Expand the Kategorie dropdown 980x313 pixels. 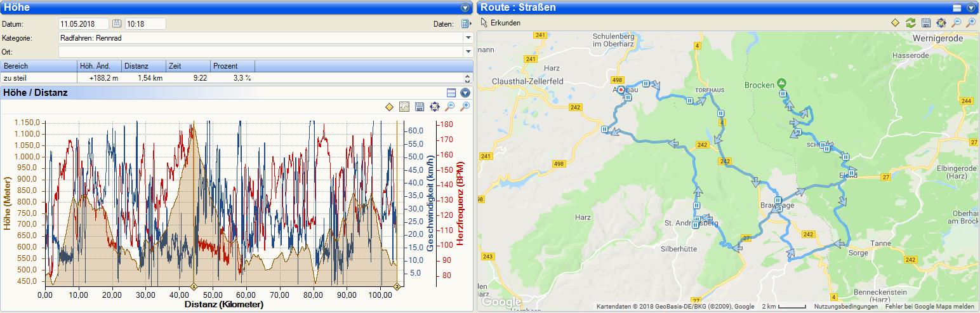tap(468, 38)
